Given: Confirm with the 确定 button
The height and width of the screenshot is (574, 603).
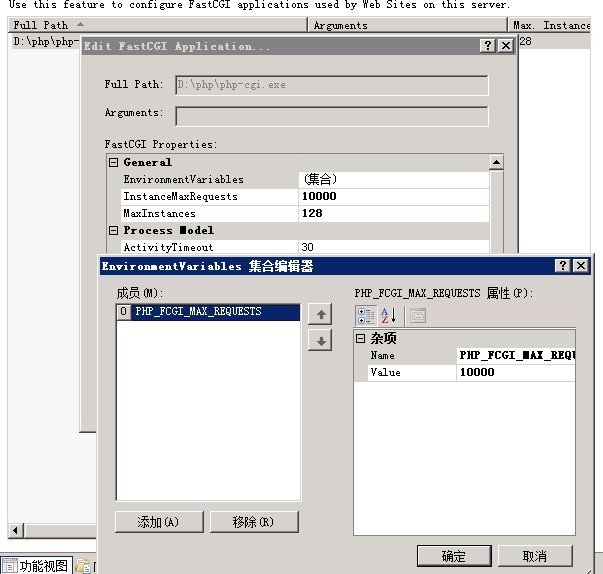Looking at the screenshot, I should point(453,556).
